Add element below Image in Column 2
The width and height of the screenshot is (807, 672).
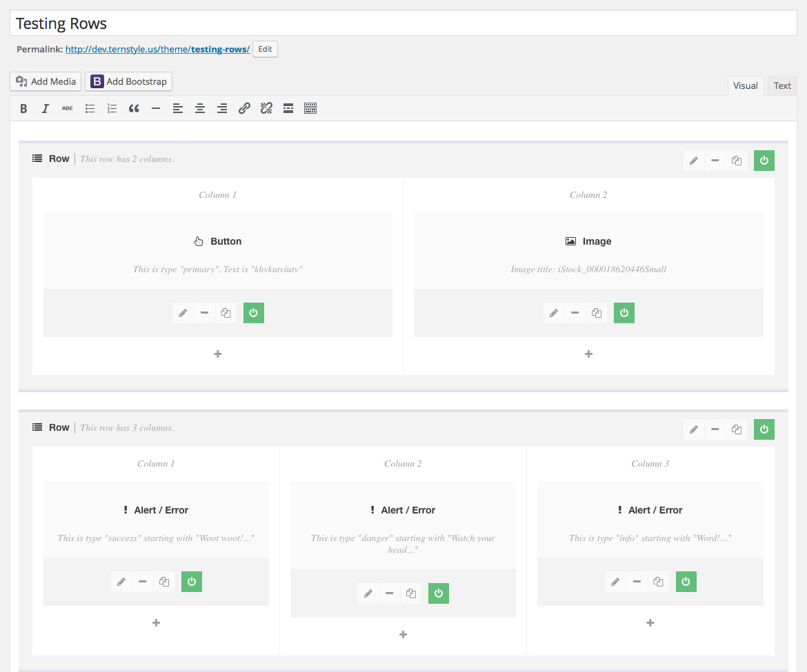[x=589, y=354]
